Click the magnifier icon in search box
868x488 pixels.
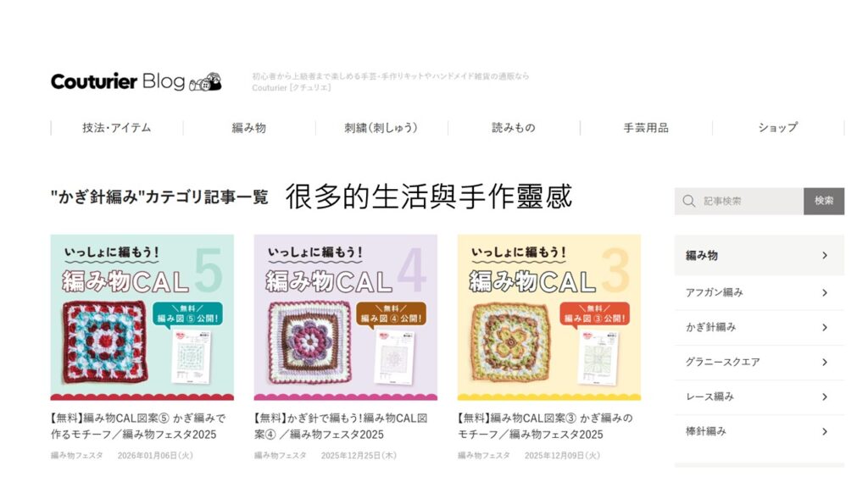(x=688, y=201)
